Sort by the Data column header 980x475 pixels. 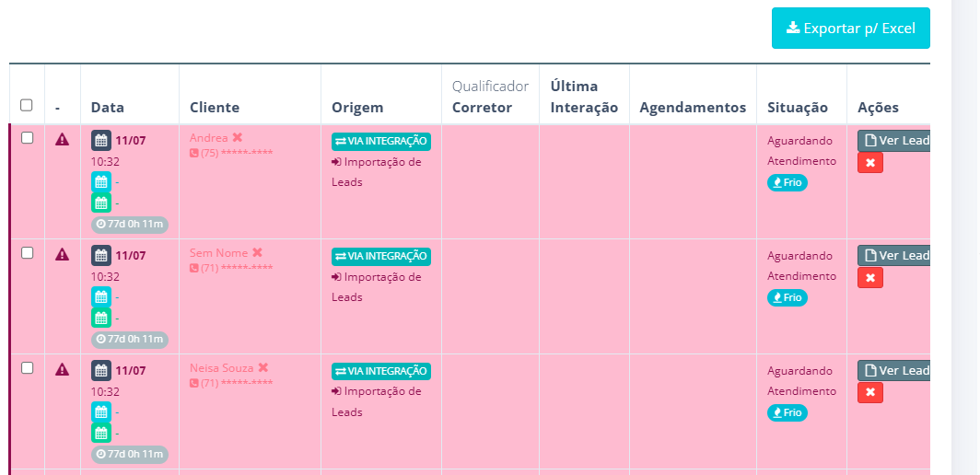[108, 108]
